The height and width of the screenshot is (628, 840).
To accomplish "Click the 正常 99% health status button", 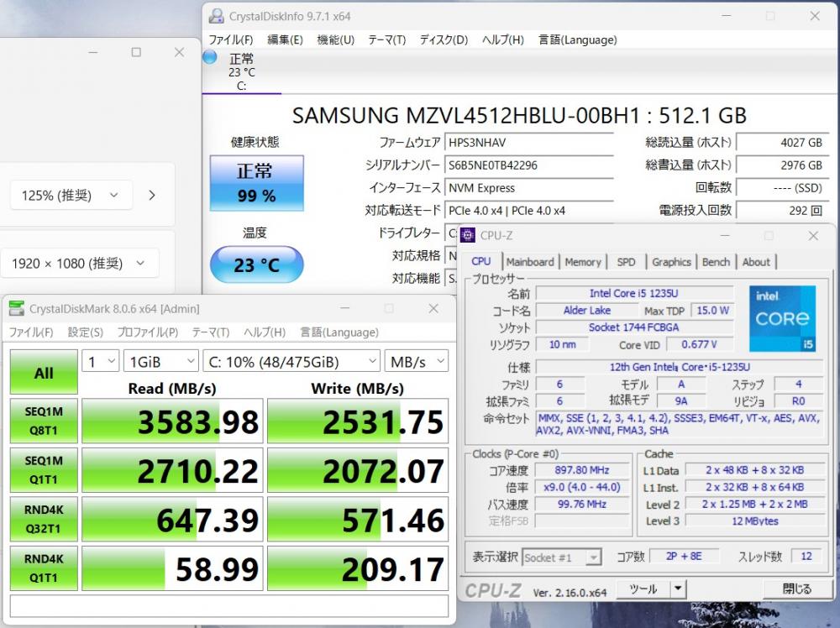I will coord(256,182).
